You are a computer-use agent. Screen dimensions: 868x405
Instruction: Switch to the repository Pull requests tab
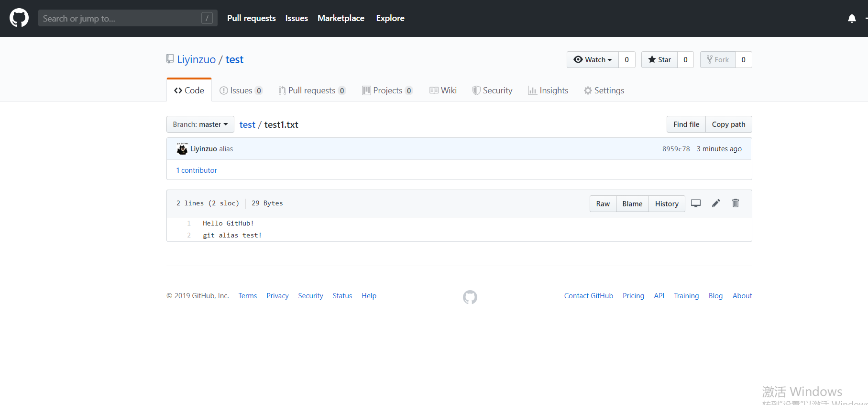pos(312,90)
